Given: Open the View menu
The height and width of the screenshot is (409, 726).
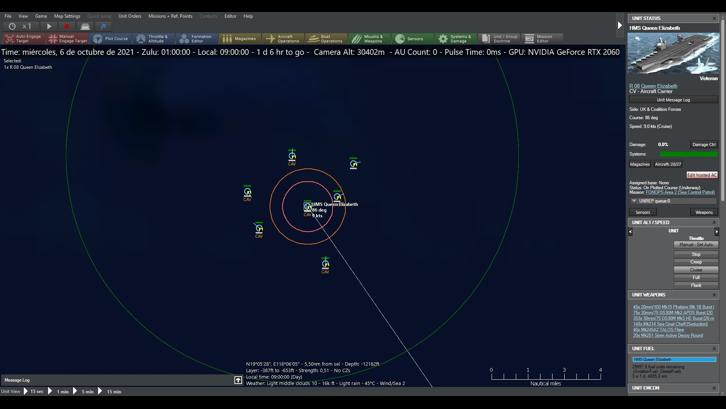Looking at the screenshot, I should coord(23,16).
